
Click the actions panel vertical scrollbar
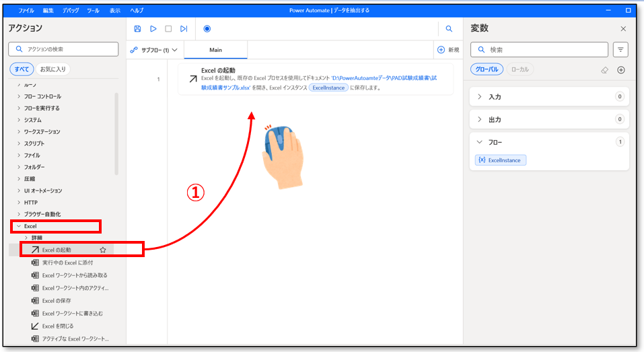pos(116,135)
